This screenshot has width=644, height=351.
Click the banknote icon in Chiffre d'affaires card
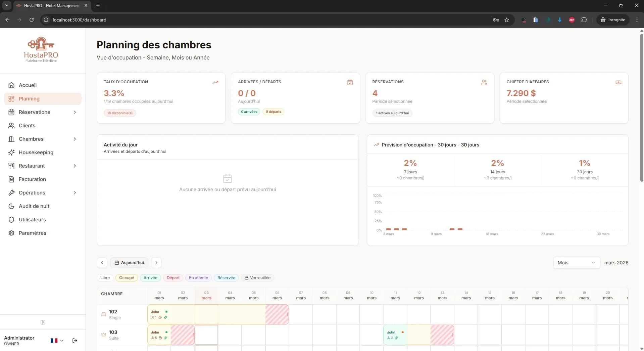(618, 82)
